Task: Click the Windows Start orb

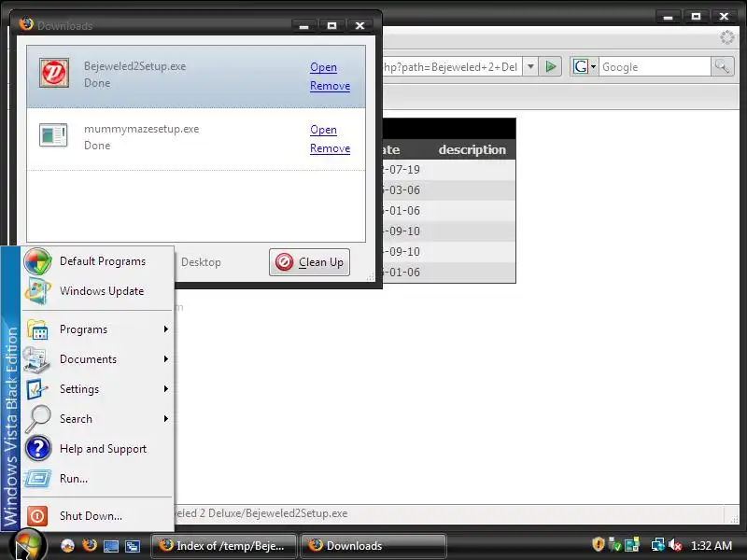Action: point(28,544)
